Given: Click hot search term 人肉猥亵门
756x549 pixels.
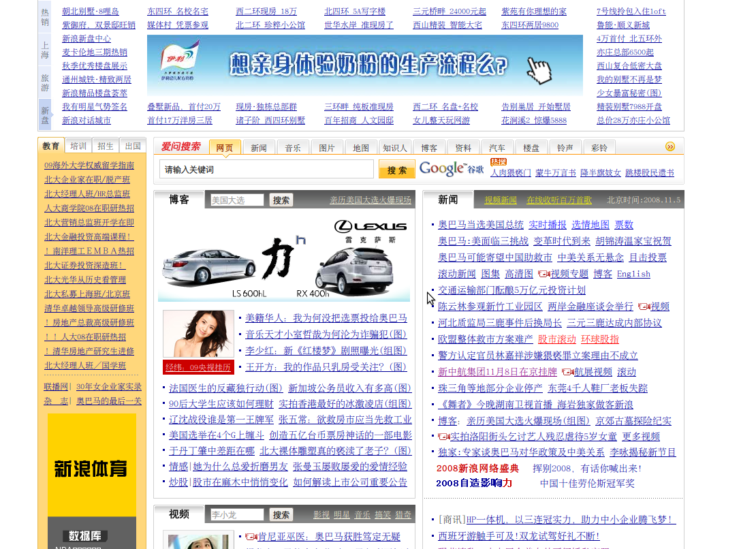Looking at the screenshot, I should 511,172.
